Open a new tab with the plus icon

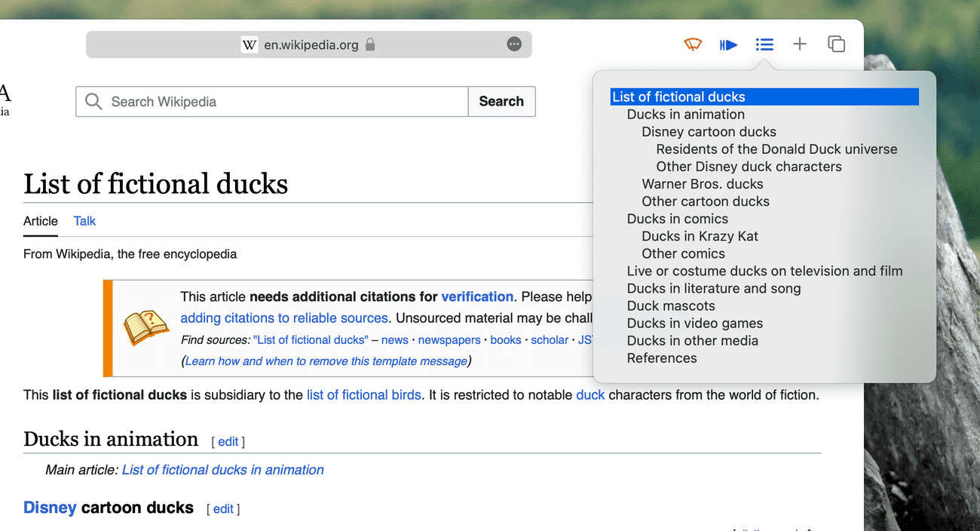tap(800, 45)
